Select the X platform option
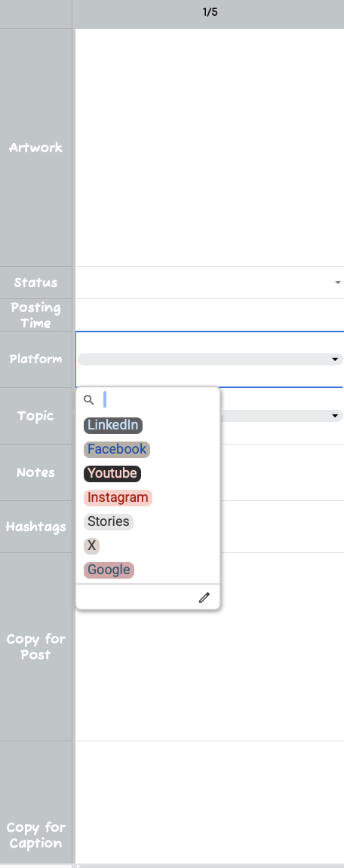The width and height of the screenshot is (344, 868). tap(92, 546)
